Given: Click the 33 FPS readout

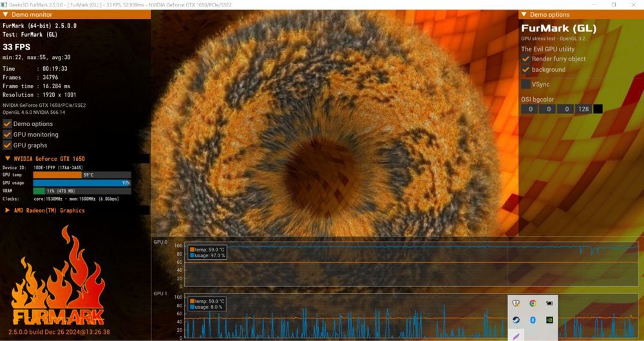Looking at the screenshot, I should (x=17, y=47).
